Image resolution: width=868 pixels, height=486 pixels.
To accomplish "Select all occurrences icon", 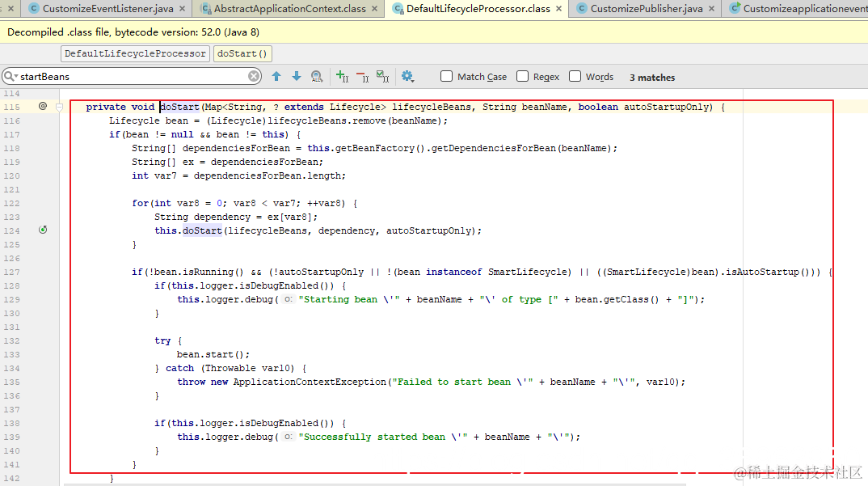I will 382,77.
